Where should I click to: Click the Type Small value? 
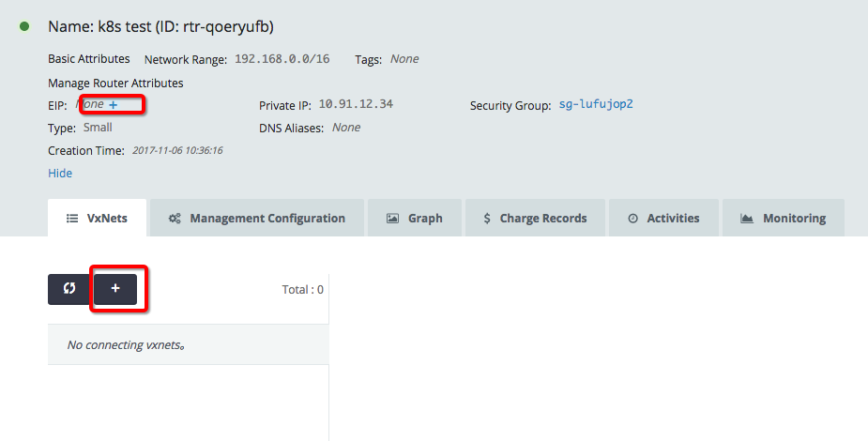coord(98,128)
